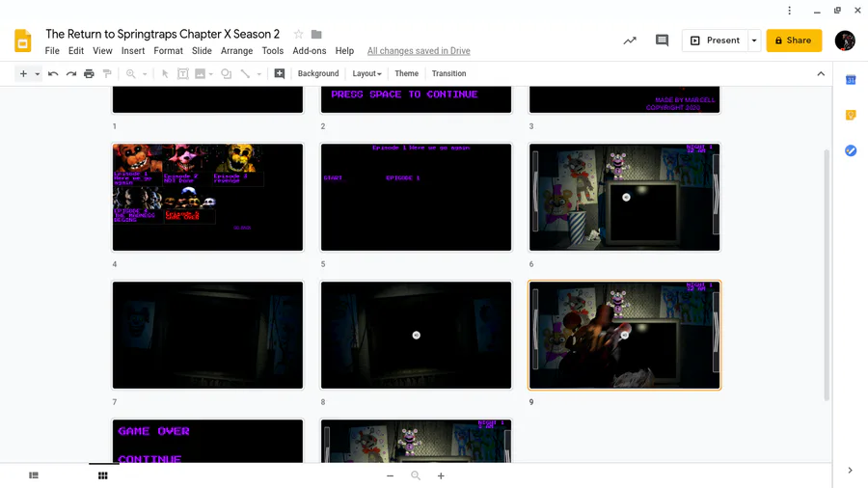Open the insert image dropdown arrow
Image resolution: width=868 pixels, height=488 pixels.
211,73
